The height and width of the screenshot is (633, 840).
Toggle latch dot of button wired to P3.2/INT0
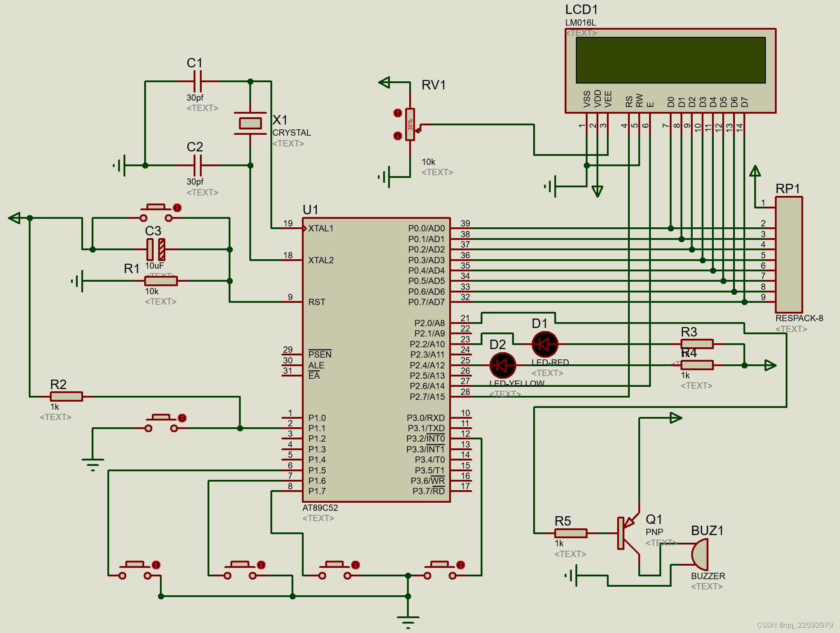pyautogui.click(x=461, y=565)
